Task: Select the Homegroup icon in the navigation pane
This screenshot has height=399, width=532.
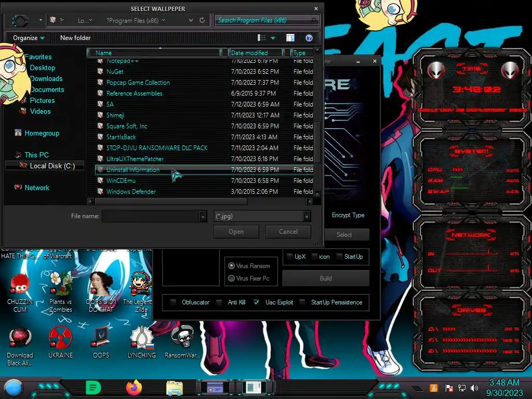Action: point(18,132)
